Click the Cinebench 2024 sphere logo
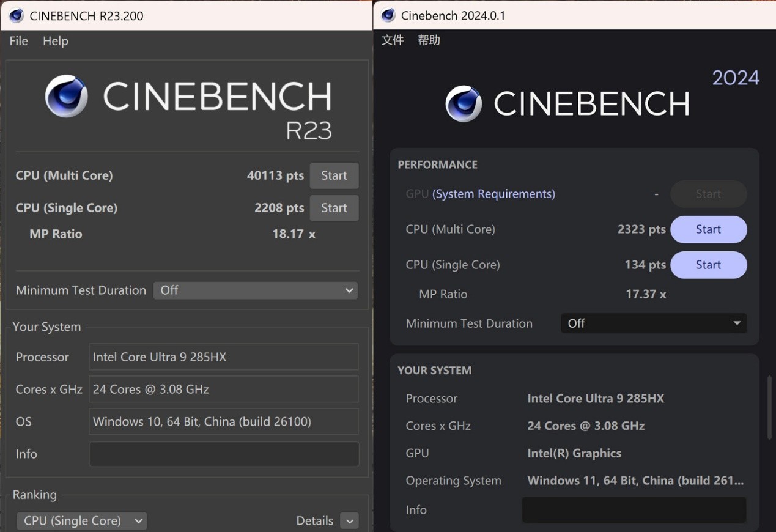 pos(464,103)
